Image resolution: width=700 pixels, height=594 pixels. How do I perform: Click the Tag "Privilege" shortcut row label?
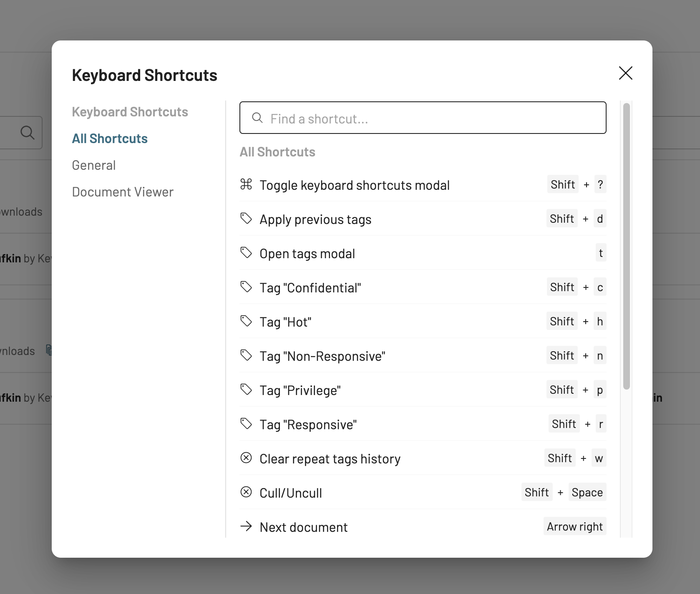click(x=300, y=390)
